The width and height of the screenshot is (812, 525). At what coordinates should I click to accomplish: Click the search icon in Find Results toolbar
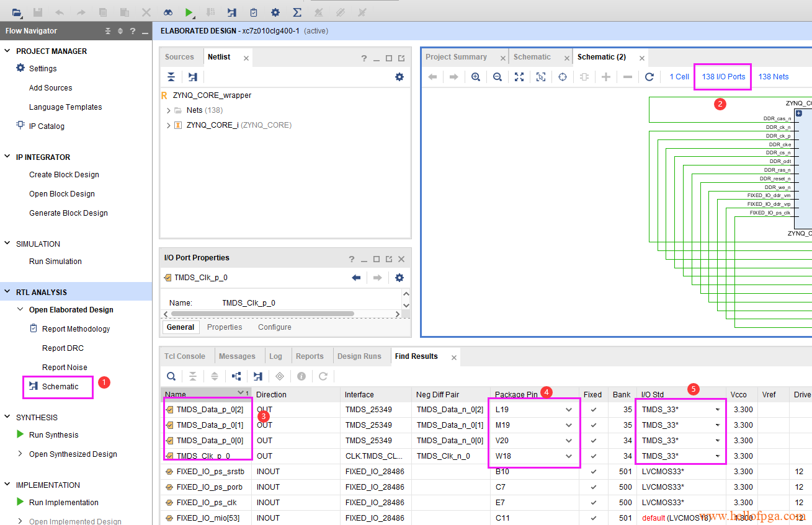click(x=171, y=376)
